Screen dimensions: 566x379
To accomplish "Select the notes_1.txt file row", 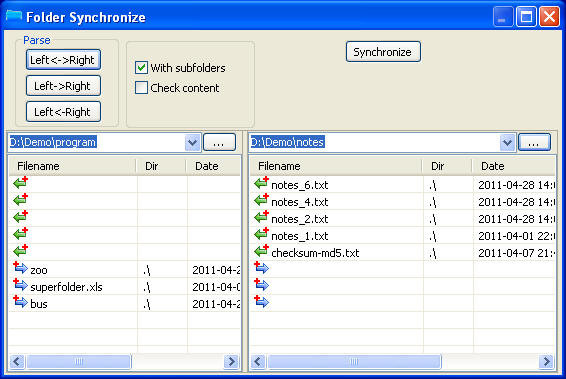I will pos(402,236).
